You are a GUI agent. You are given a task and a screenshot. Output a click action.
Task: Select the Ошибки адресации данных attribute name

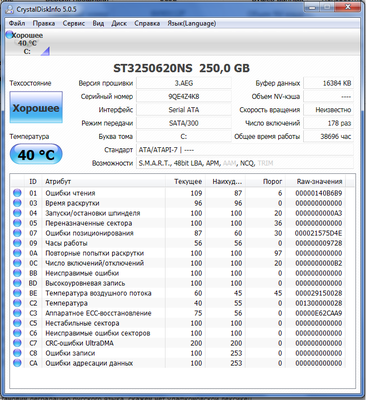click(89, 363)
